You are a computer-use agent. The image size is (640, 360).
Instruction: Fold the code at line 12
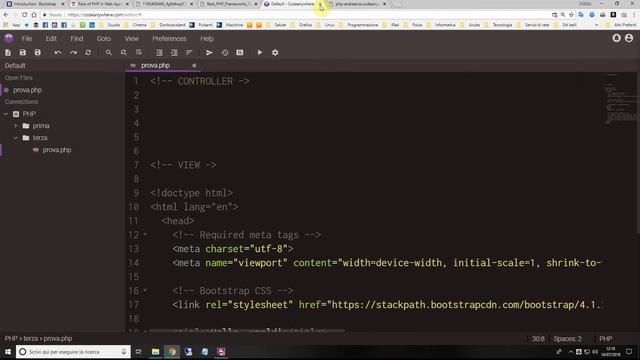[x=145, y=235]
